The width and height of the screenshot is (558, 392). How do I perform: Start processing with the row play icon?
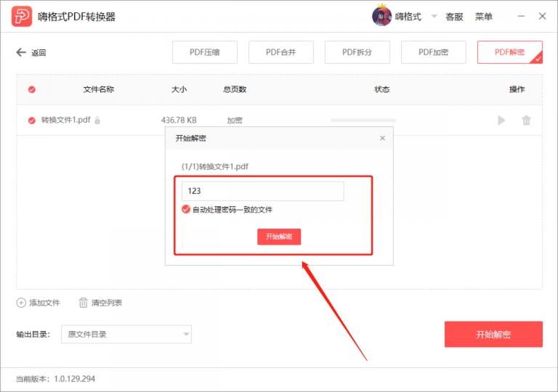coord(501,121)
